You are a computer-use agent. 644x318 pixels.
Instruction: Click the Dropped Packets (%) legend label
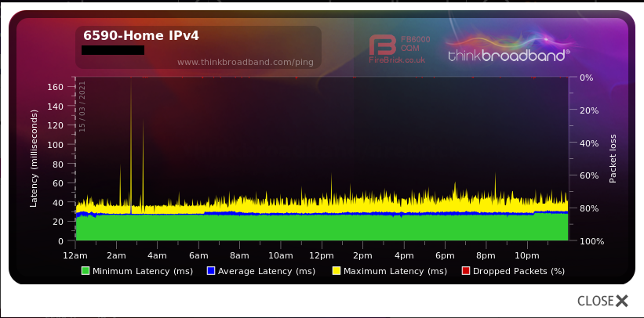[518, 271]
